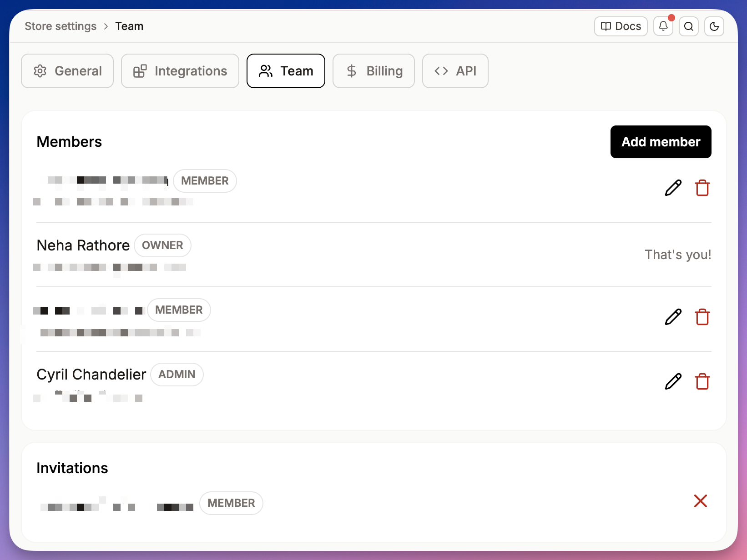Select the Team tab
This screenshot has height=560, width=747.
(x=286, y=71)
